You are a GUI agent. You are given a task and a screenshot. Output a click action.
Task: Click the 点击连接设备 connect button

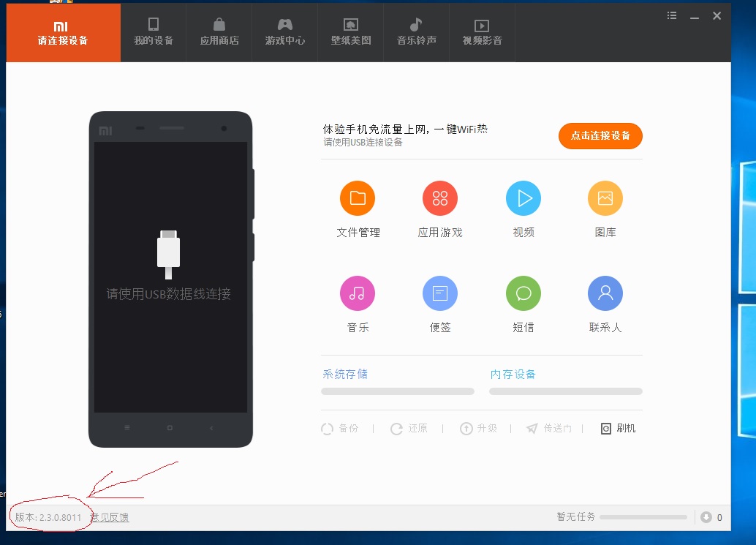[600, 136]
